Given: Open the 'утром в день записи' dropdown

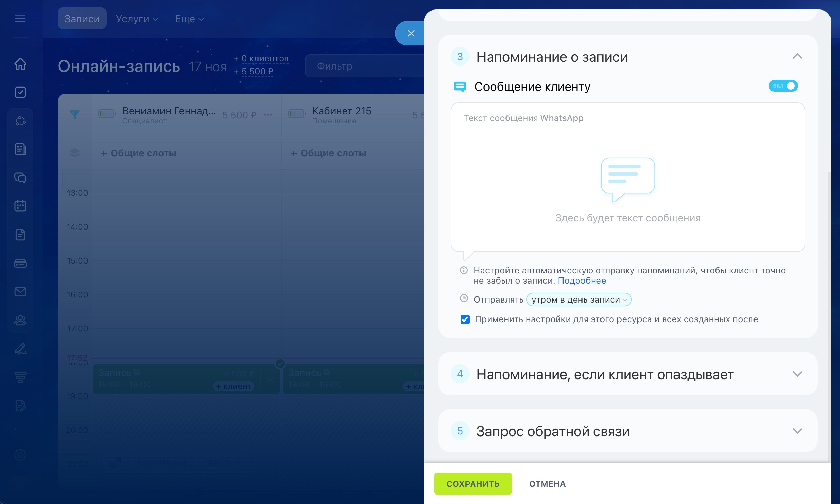Looking at the screenshot, I should pyautogui.click(x=578, y=300).
